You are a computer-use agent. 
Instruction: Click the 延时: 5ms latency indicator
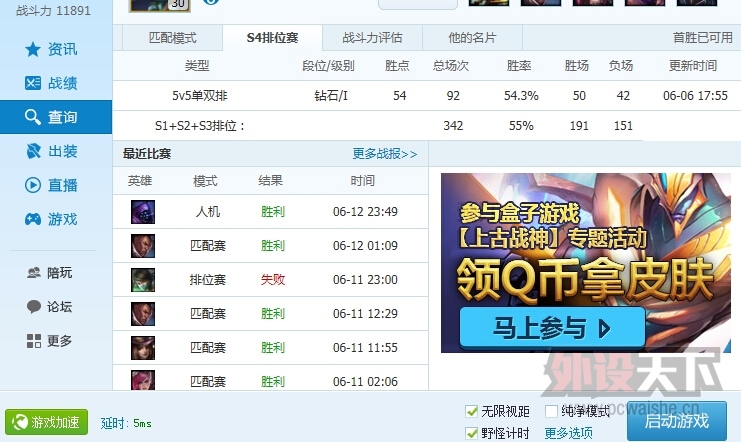pos(126,423)
